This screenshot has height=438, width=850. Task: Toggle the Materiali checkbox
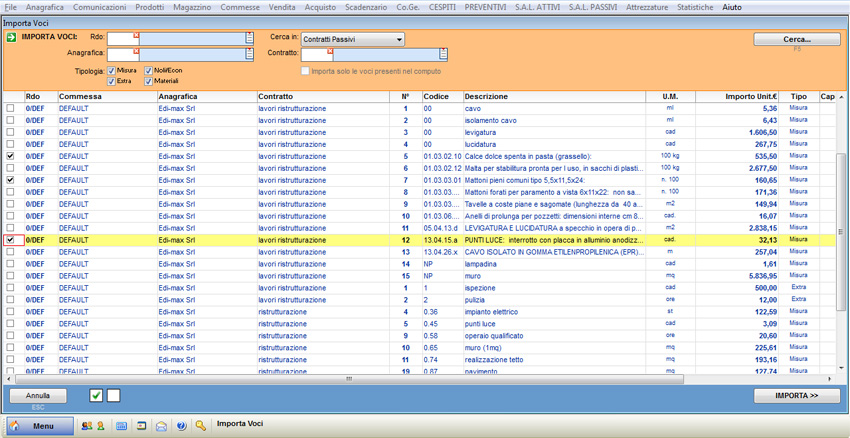pyautogui.click(x=148, y=81)
